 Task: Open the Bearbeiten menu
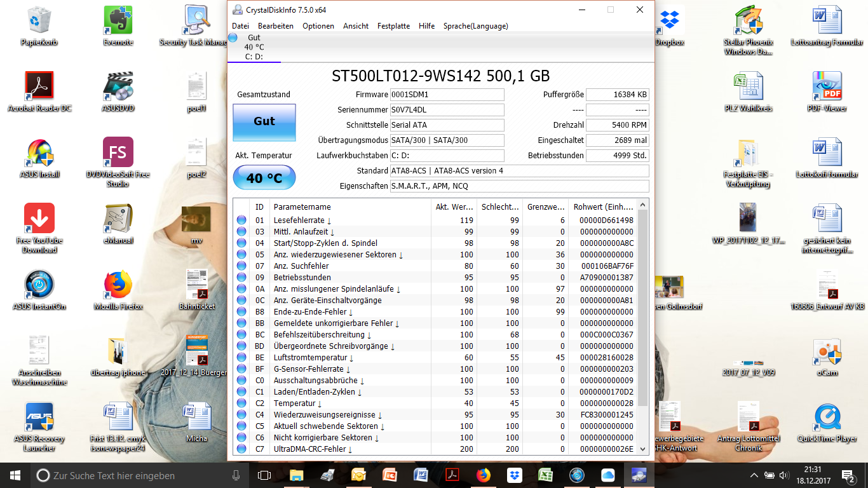click(x=276, y=26)
